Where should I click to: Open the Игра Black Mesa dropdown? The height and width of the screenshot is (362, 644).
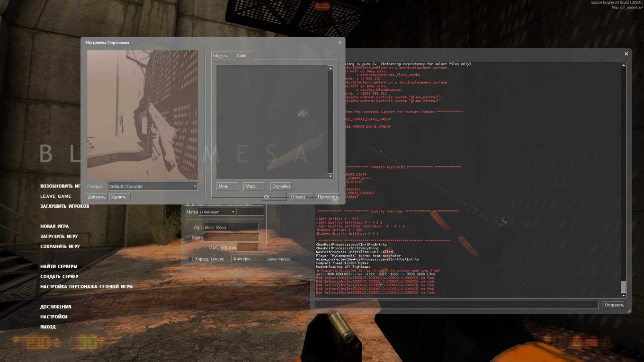point(231,227)
